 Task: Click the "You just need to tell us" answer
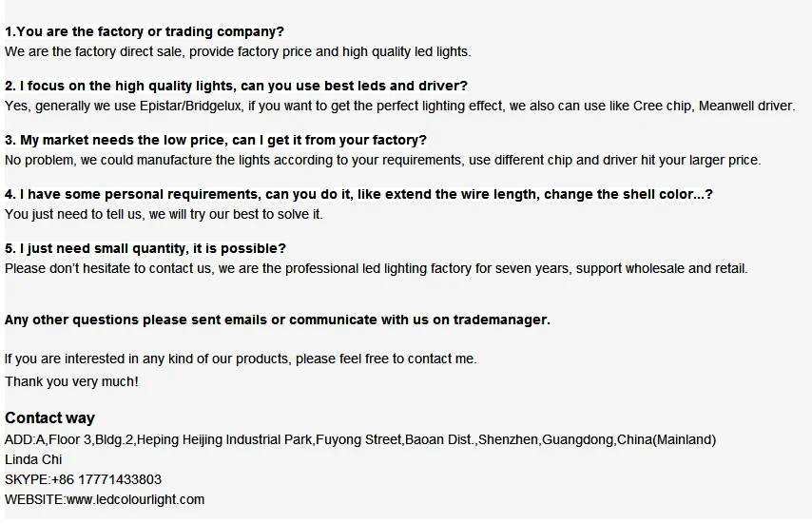coord(164,214)
